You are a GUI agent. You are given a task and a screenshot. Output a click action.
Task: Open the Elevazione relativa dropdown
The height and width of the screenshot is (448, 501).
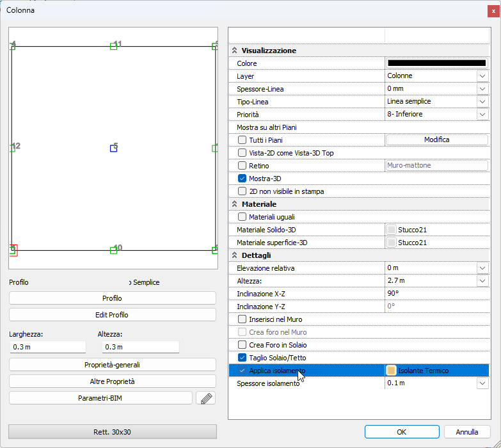(482, 268)
